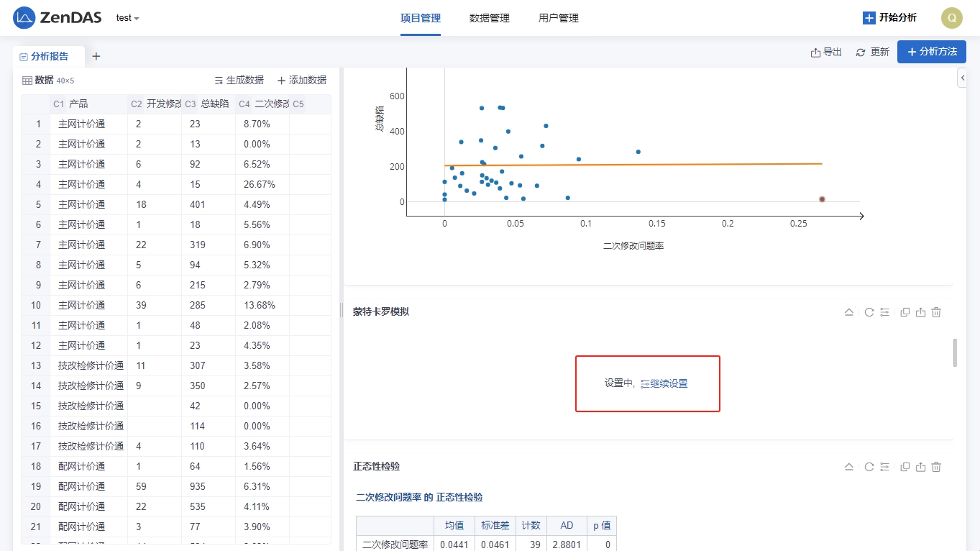This screenshot has height=551, width=980.
Task: Add a new tab with plus
Action: point(96,56)
